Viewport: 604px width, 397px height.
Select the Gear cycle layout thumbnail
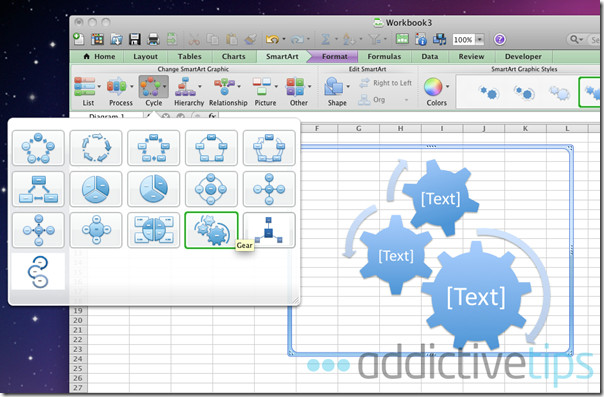(x=211, y=230)
